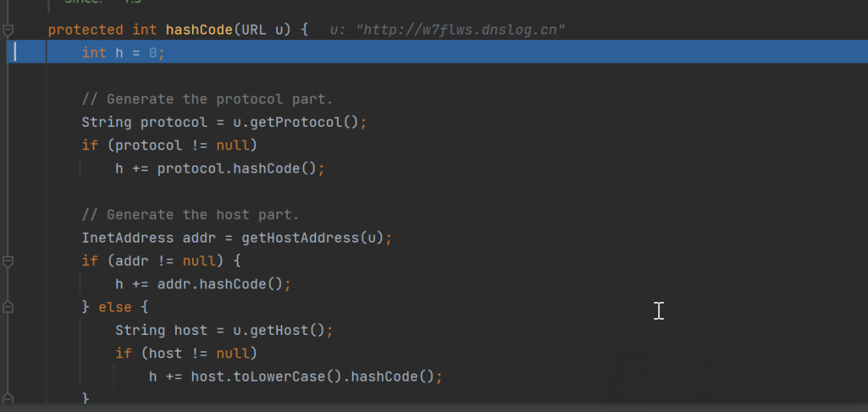
Task: Click the inline debug value for u
Action: click(448, 30)
